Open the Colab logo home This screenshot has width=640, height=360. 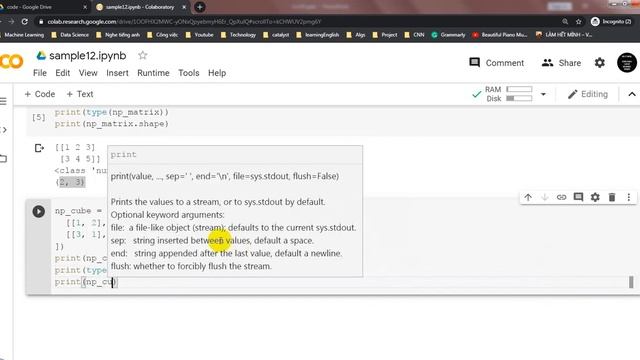tap(11, 62)
